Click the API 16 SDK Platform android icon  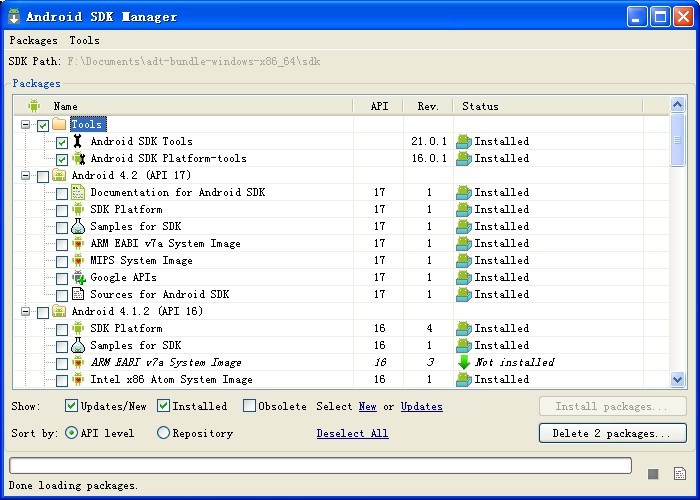pos(78,329)
